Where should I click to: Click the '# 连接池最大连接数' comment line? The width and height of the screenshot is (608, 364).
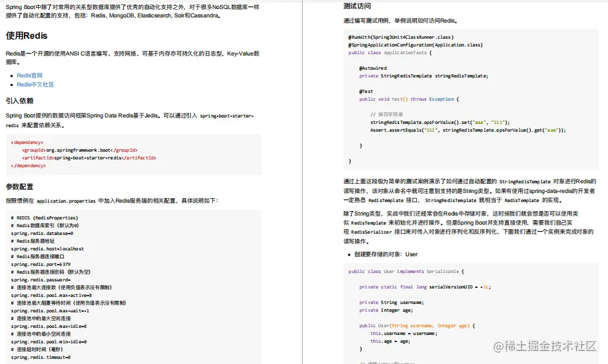(61, 288)
